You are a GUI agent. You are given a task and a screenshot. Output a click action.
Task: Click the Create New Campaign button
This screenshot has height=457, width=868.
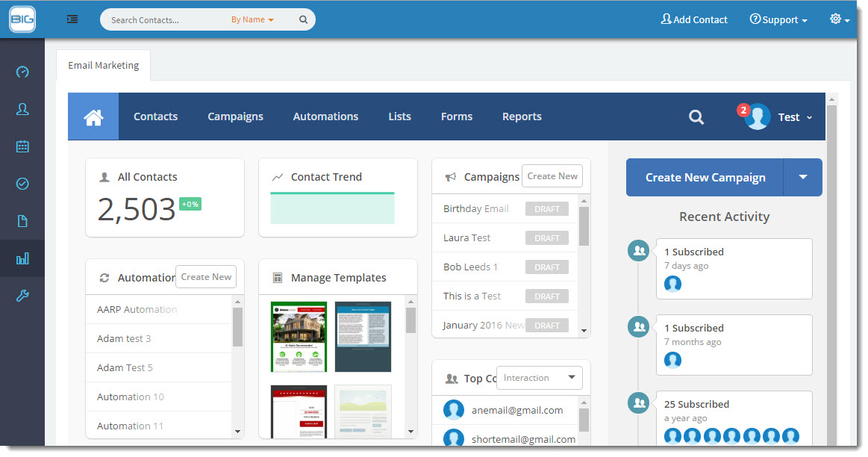coord(705,177)
